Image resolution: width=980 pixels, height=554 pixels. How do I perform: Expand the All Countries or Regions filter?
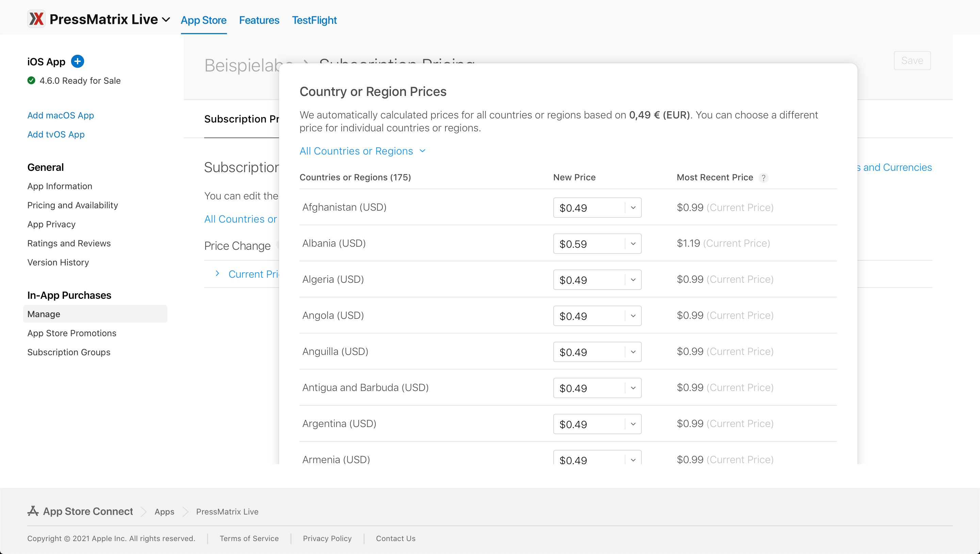coord(362,151)
